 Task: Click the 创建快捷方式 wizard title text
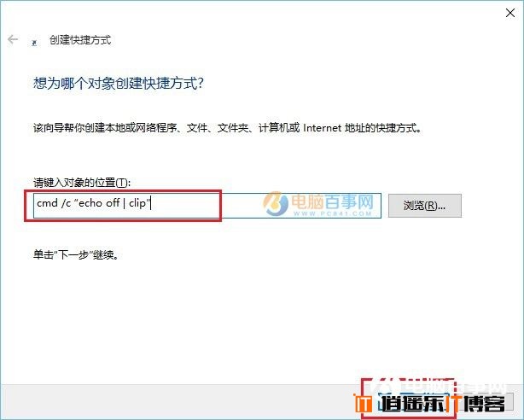80,40
